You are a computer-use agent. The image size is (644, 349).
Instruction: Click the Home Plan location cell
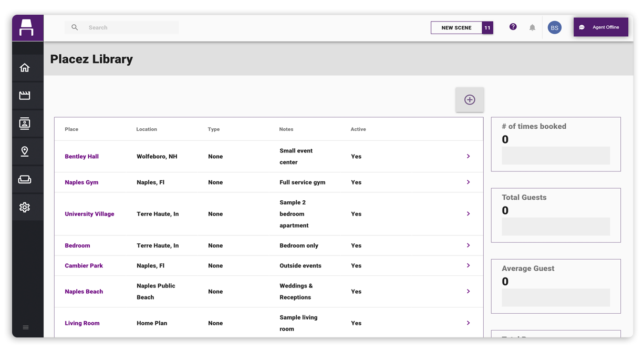[x=152, y=323]
